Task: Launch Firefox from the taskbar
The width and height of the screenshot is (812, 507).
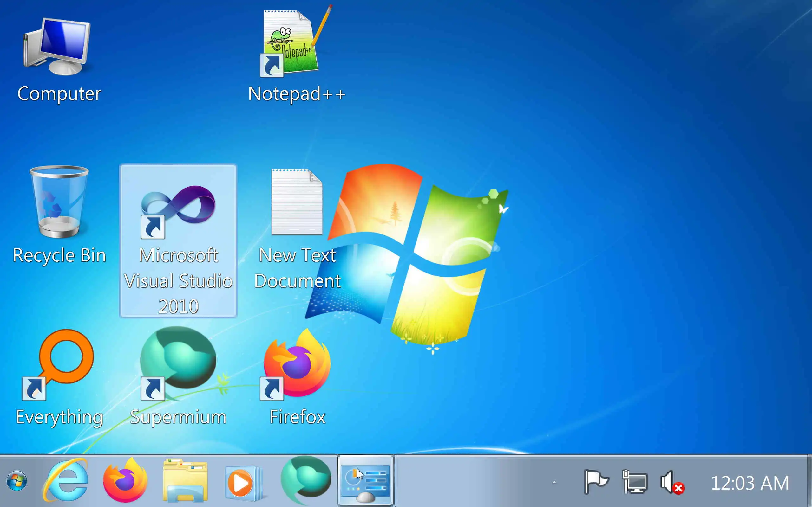Action: 125,481
